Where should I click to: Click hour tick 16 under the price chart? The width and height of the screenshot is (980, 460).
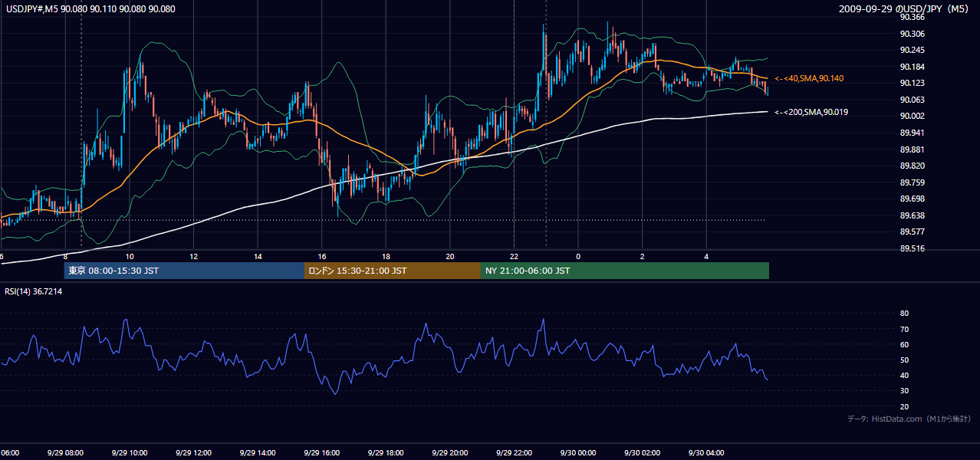tap(322, 256)
